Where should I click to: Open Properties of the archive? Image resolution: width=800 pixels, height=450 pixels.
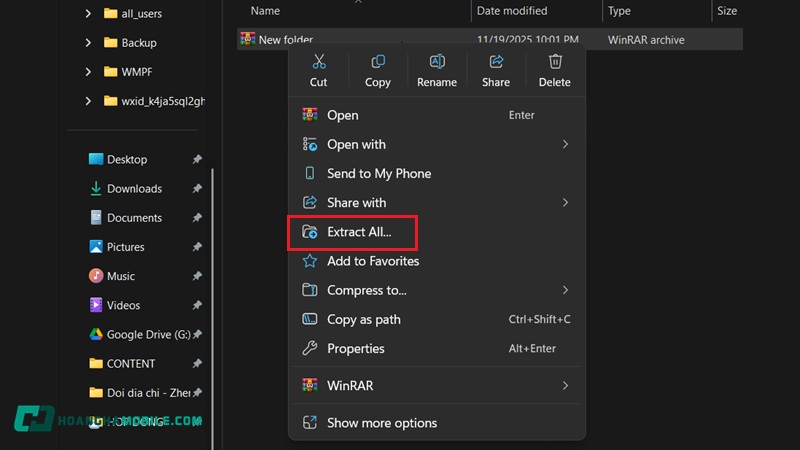(355, 348)
